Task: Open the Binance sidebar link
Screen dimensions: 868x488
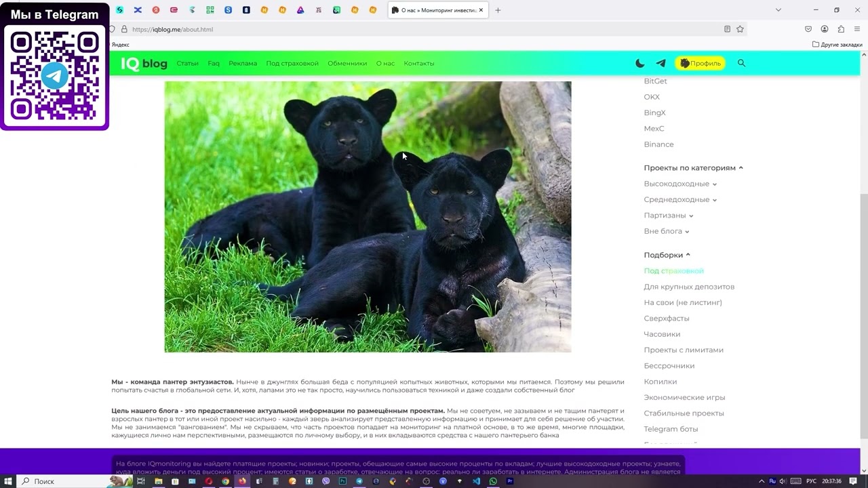Action: click(x=658, y=144)
